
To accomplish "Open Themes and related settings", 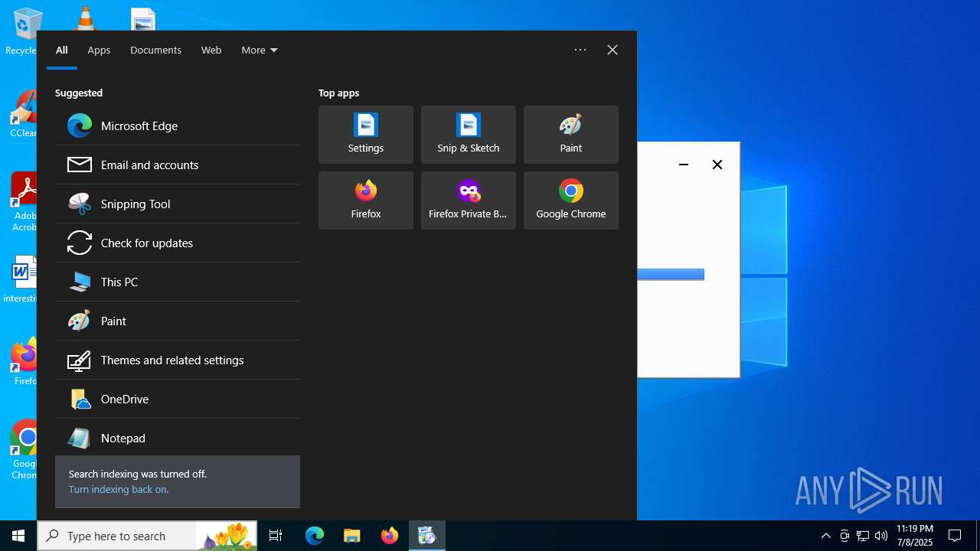I will (178, 360).
